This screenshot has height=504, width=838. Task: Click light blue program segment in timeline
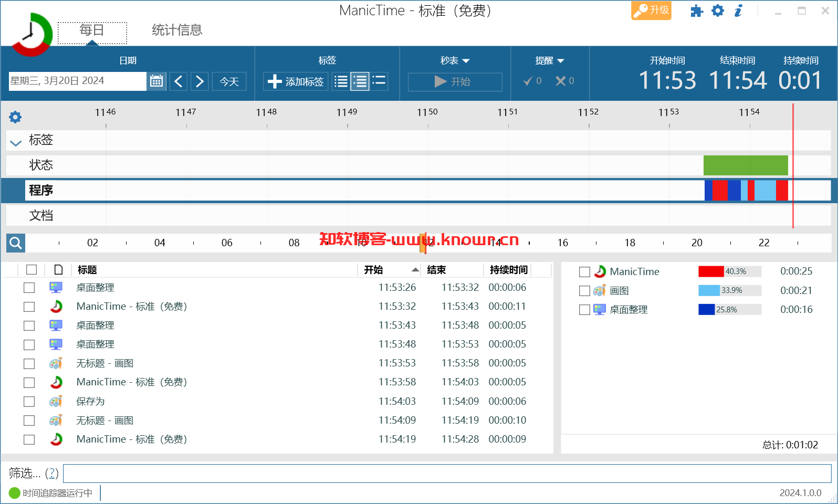coord(765,190)
